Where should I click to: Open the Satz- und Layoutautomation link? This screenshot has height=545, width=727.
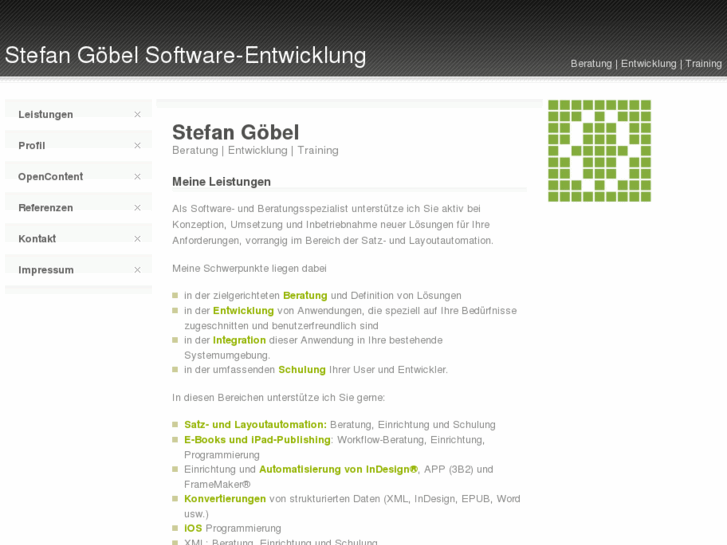[x=255, y=424]
